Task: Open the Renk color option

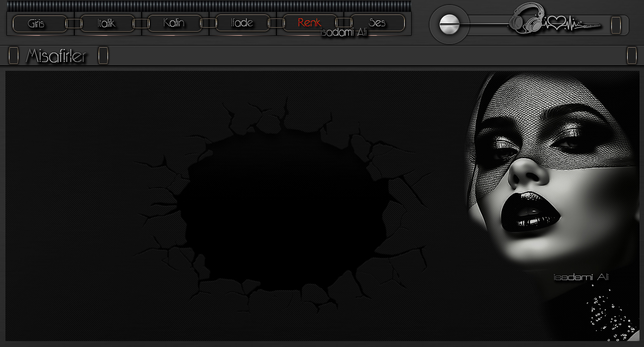Action: tap(310, 23)
